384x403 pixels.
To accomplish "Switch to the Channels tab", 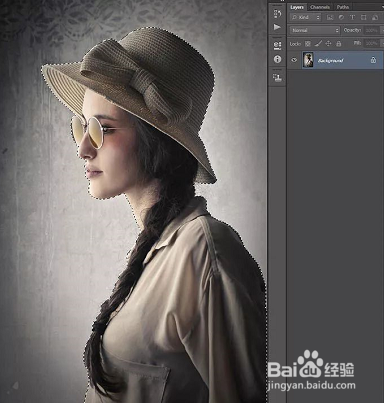I will 320,7.
